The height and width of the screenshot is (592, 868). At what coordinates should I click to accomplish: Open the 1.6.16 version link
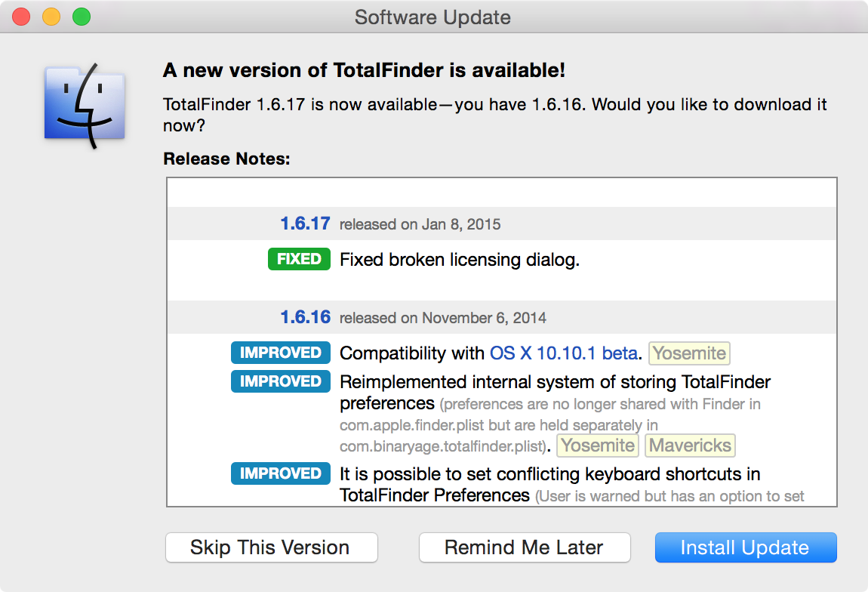[x=305, y=317]
